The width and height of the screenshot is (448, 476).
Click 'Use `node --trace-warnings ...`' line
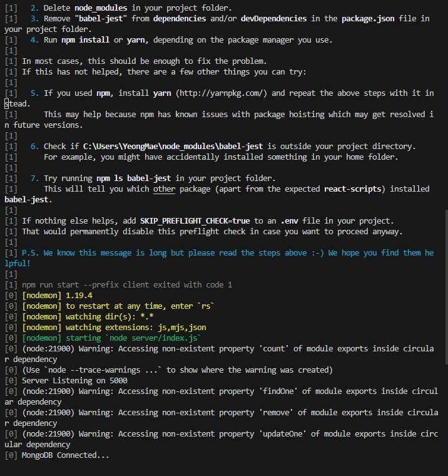[x=177, y=370]
